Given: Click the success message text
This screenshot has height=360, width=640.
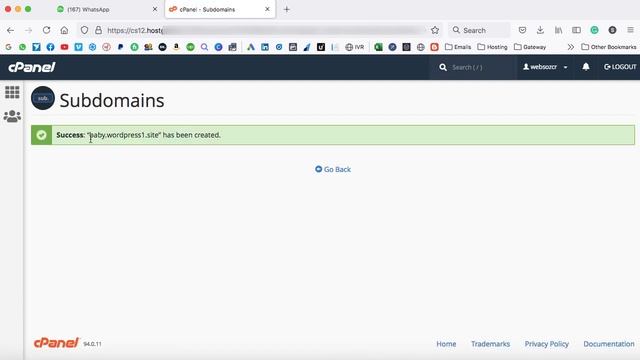Looking at the screenshot, I should (x=138, y=135).
